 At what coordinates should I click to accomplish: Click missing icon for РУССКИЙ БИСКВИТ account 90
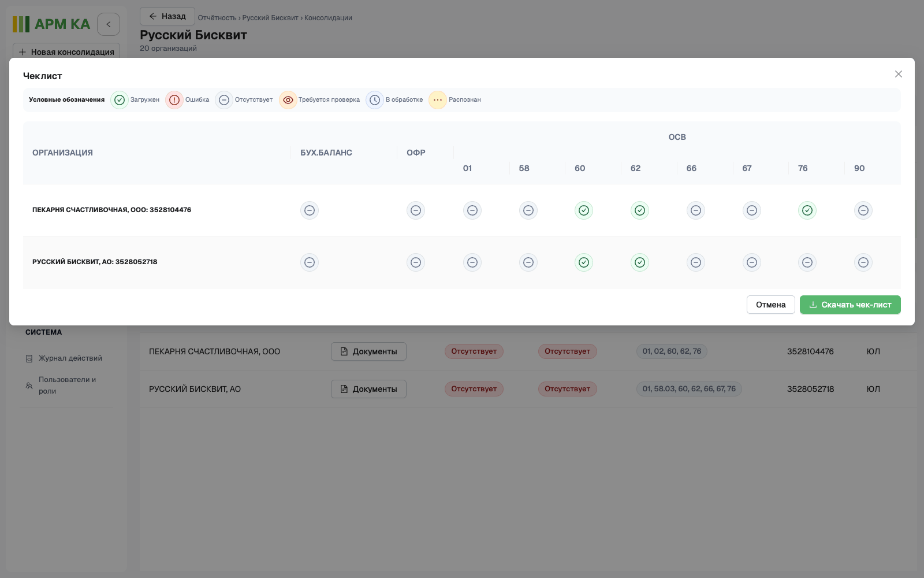tap(863, 262)
